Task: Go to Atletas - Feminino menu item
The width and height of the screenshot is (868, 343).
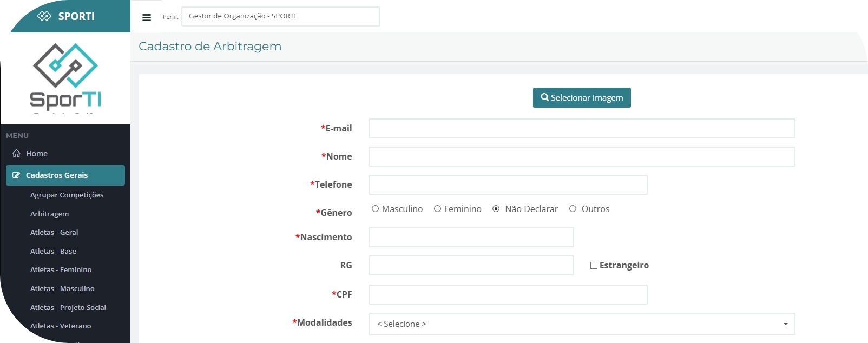Action: pyautogui.click(x=61, y=269)
